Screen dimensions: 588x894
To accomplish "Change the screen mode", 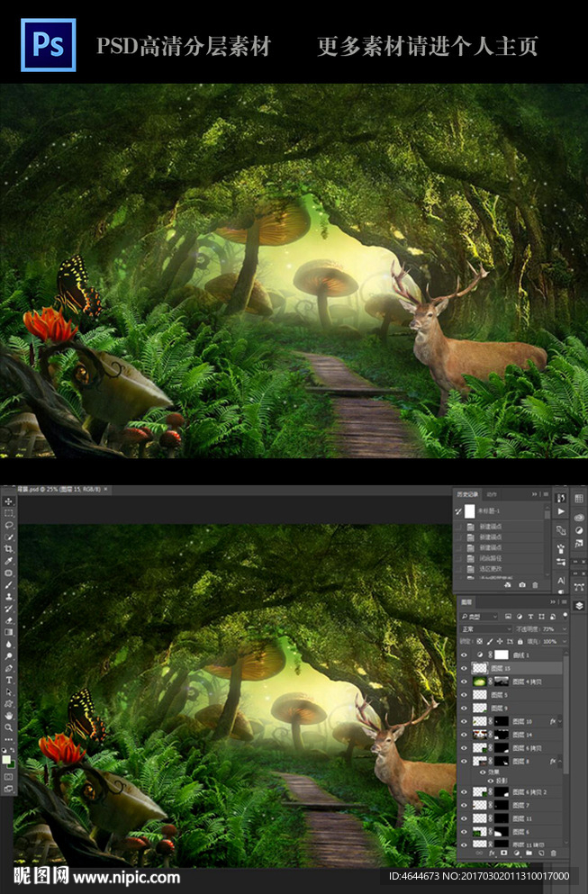I will coord(9,789).
